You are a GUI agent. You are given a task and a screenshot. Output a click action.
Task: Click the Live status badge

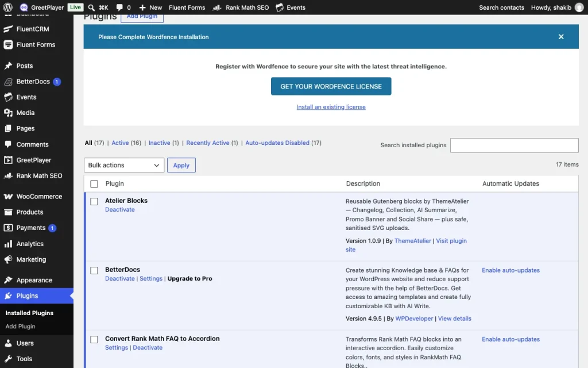point(75,7)
